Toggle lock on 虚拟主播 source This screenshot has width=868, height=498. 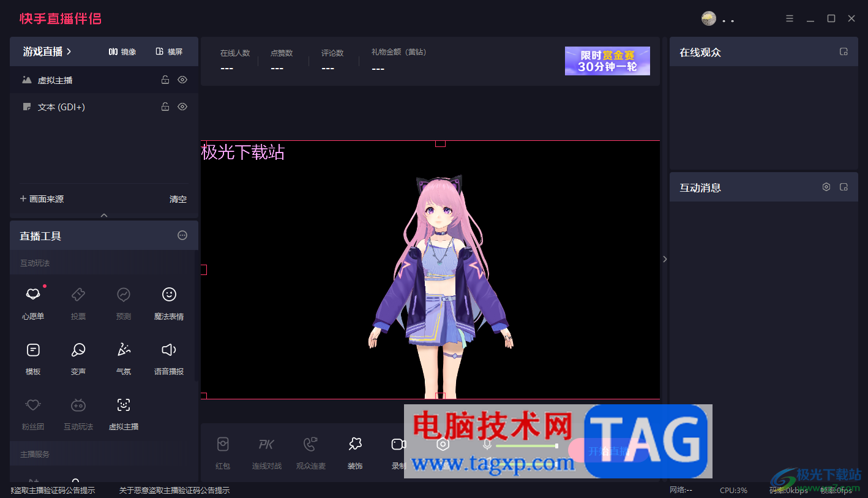165,80
